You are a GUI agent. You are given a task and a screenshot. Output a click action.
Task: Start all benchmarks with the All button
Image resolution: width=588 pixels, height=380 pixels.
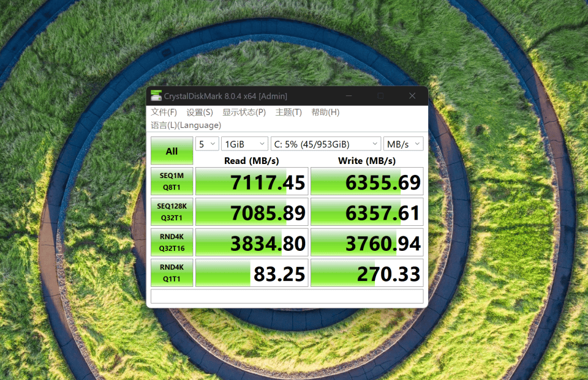171,151
